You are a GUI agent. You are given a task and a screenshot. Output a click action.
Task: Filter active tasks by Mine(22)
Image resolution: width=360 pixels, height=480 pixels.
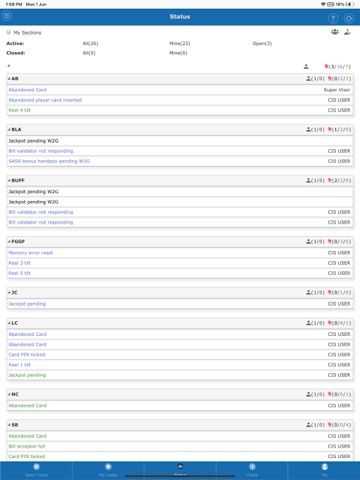180,43
